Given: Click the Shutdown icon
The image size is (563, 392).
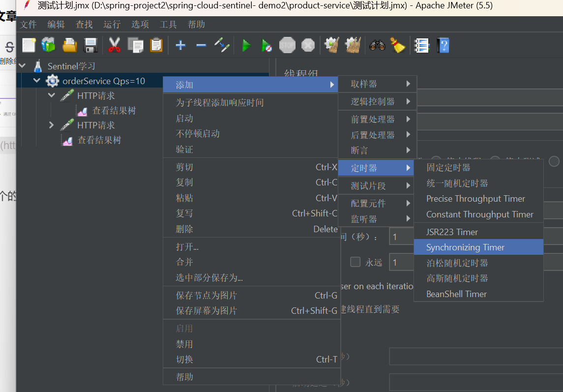Looking at the screenshot, I should [x=308, y=46].
